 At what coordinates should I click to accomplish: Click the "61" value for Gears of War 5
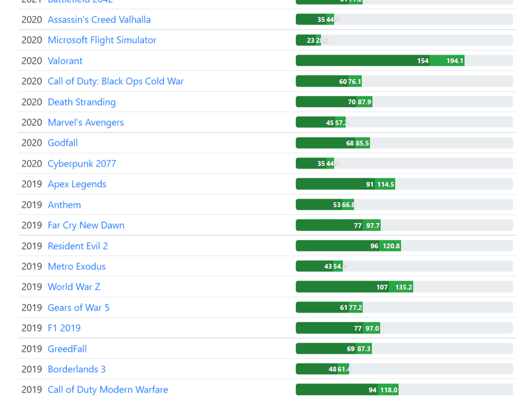pyautogui.click(x=344, y=308)
